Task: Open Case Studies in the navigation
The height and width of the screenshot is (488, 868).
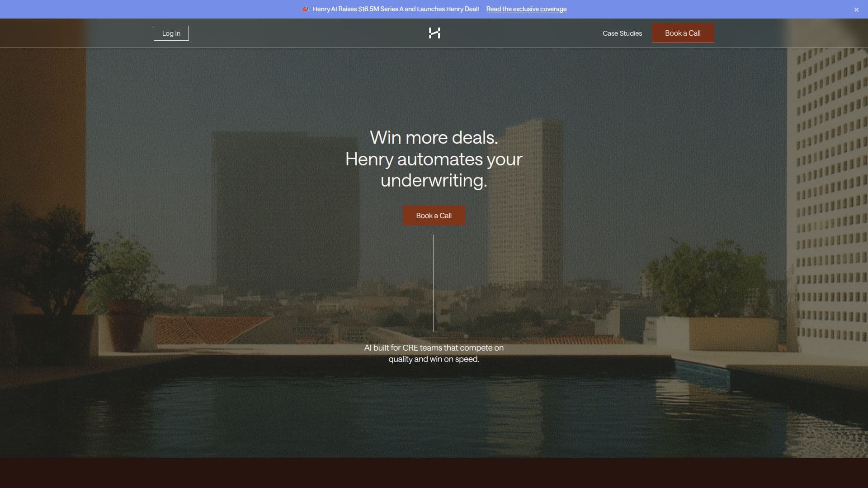Action: [x=622, y=33]
